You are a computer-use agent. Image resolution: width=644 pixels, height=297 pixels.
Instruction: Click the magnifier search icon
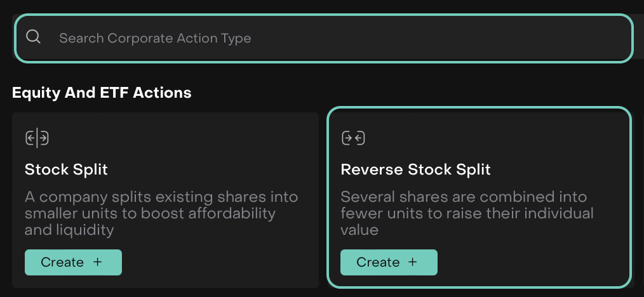click(33, 37)
